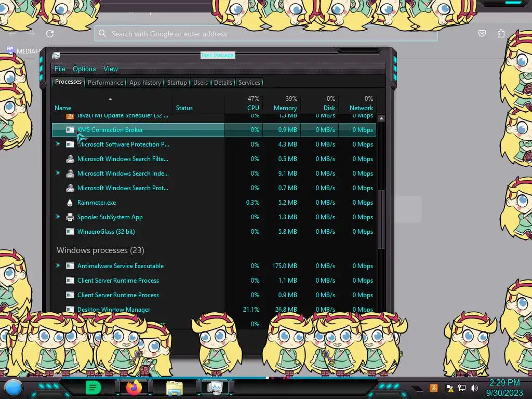Click the first Client Server Runtime Process icon

[70, 281]
